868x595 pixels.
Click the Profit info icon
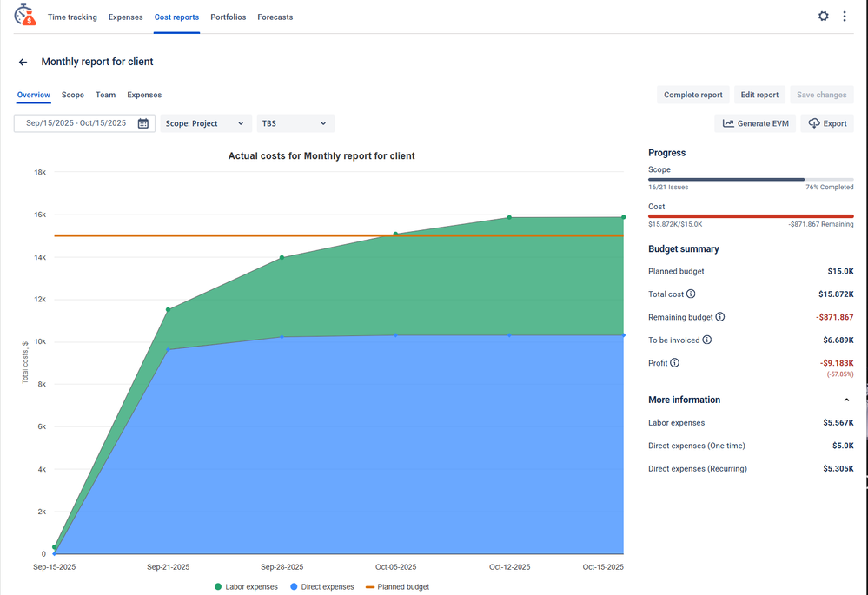(674, 363)
